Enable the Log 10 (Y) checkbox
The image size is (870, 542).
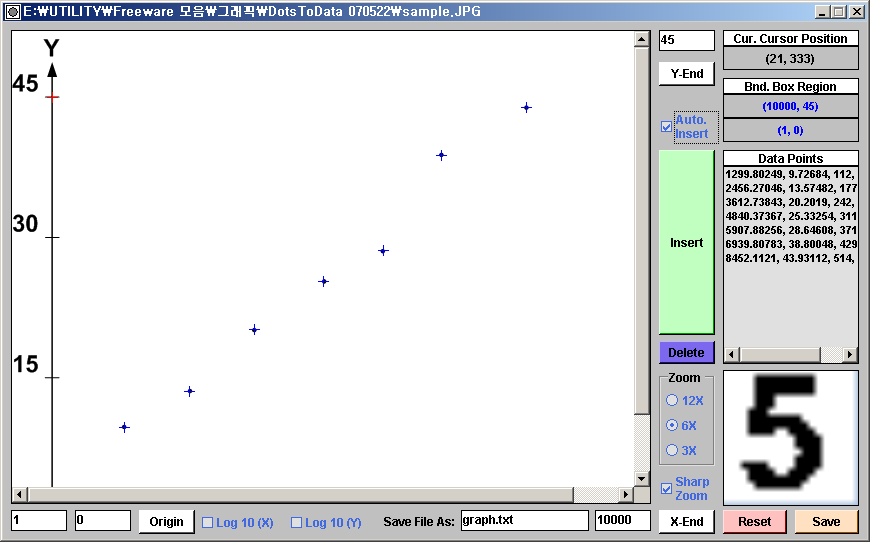pyautogui.click(x=296, y=522)
